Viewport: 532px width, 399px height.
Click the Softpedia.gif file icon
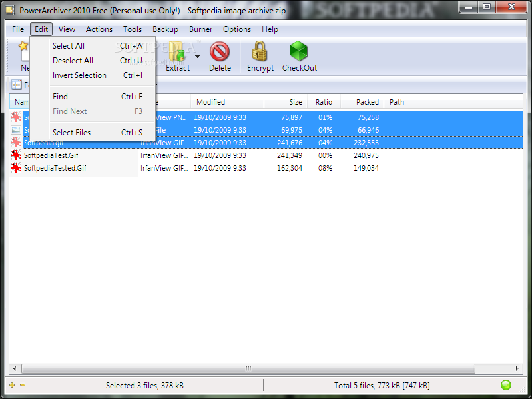point(15,143)
